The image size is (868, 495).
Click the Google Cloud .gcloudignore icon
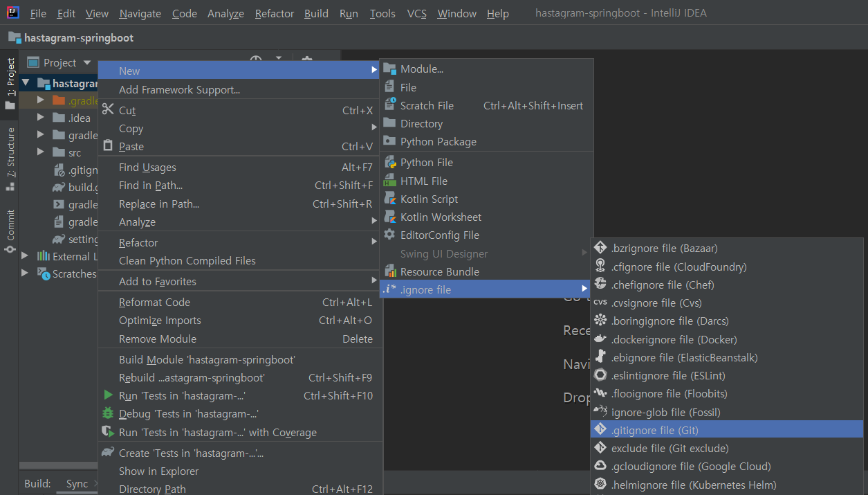(600, 466)
